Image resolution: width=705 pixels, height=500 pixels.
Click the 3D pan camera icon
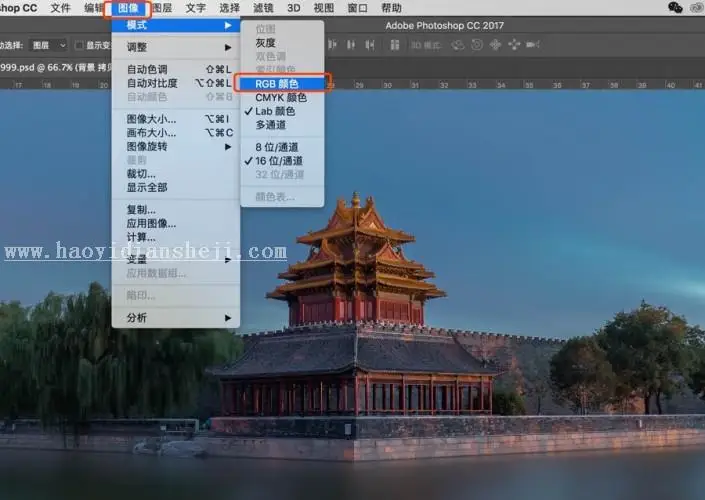coord(495,45)
